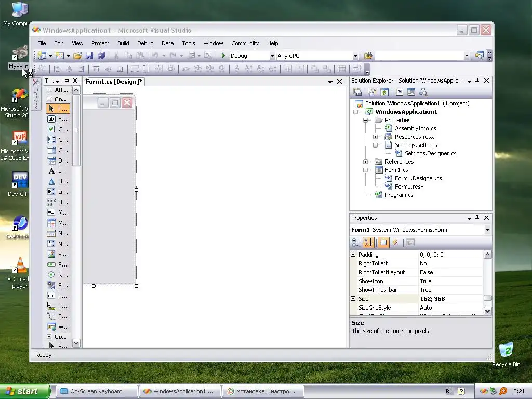532x399 pixels.
Task: Click the Find in Files icon next to Any CPU
Action: (x=368, y=56)
